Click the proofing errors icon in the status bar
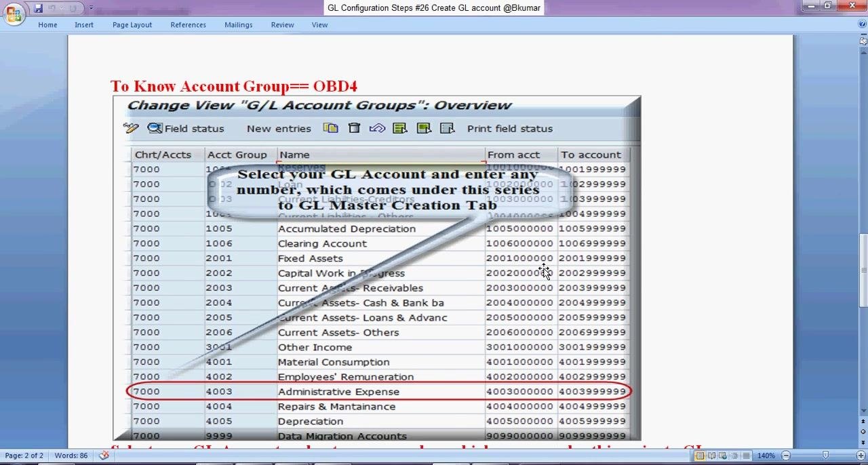Viewport: 868px width, 465px height. tap(104, 456)
